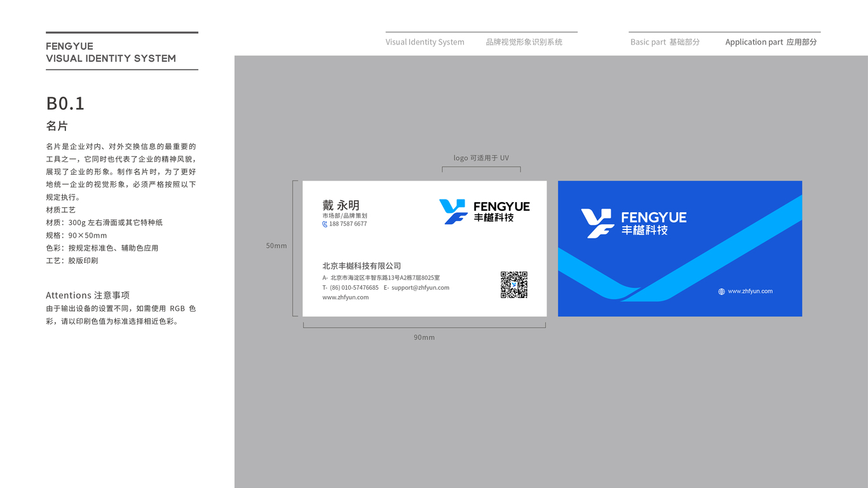The width and height of the screenshot is (868, 488).
Task: Click the section code "B0.1"
Action: tap(65, 104)
